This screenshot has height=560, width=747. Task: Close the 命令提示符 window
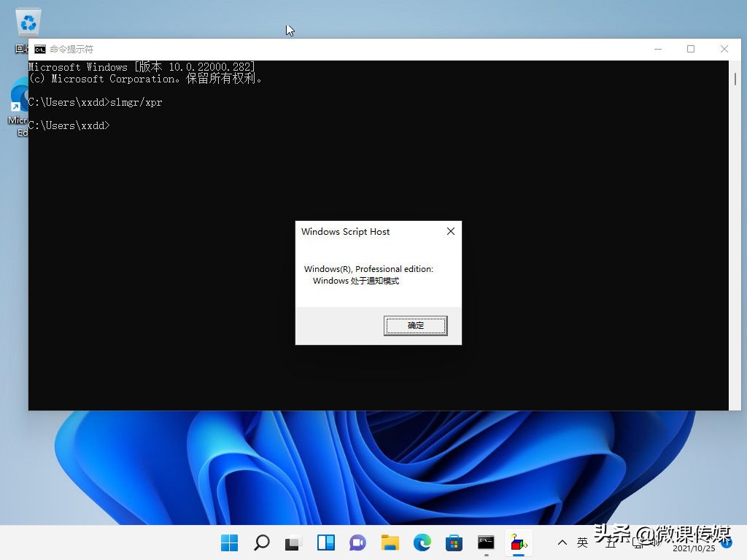724,49
